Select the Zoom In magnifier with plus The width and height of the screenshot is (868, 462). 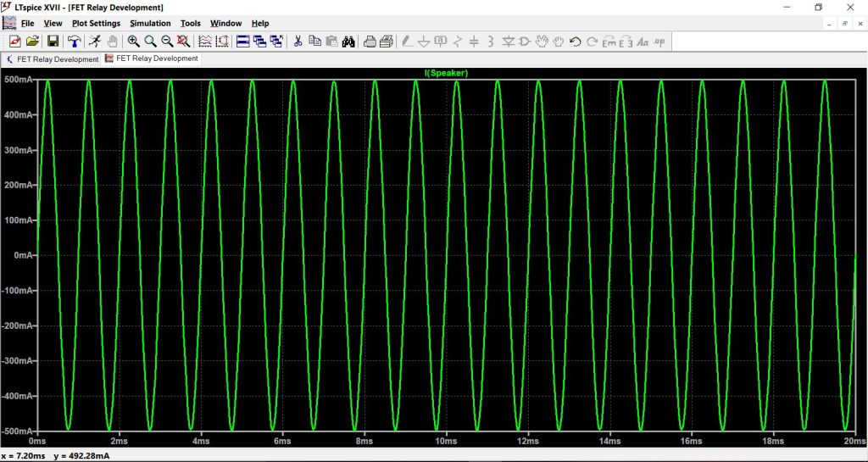coord(133,42)
